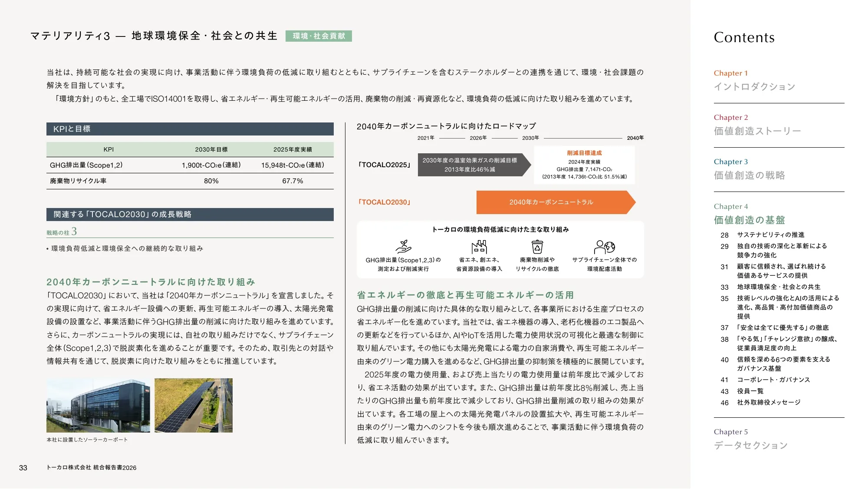Click the 80% recycling target value

pos(211,181)
